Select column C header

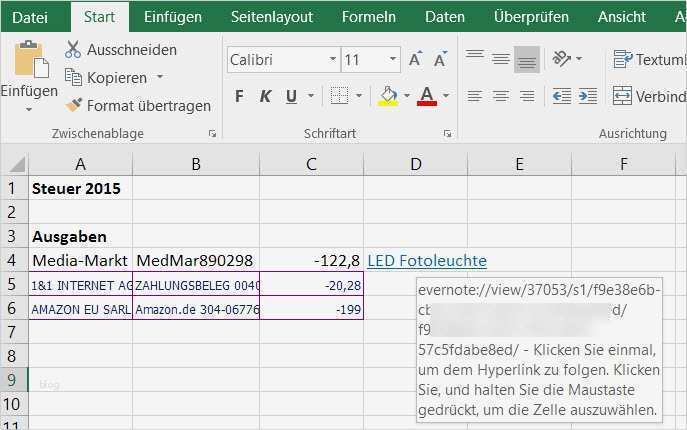click(312, 164)
